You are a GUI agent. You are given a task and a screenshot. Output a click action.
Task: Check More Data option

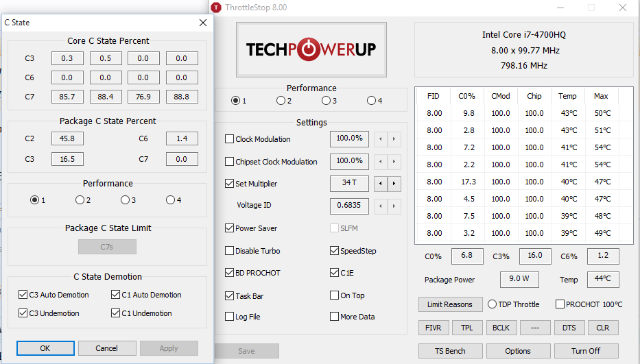pyautogui.click(x=334, y=316)
